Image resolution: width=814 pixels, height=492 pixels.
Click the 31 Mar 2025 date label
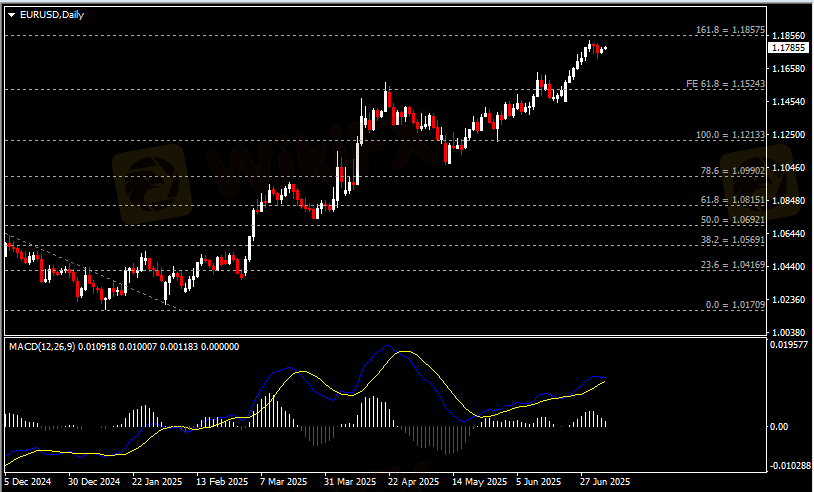(x=350, y=482)
